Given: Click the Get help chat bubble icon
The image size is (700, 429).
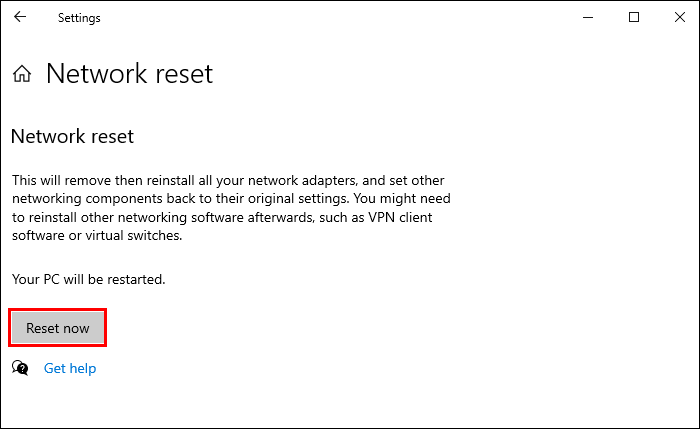Looking at the screenshot, I should point(20,368).
